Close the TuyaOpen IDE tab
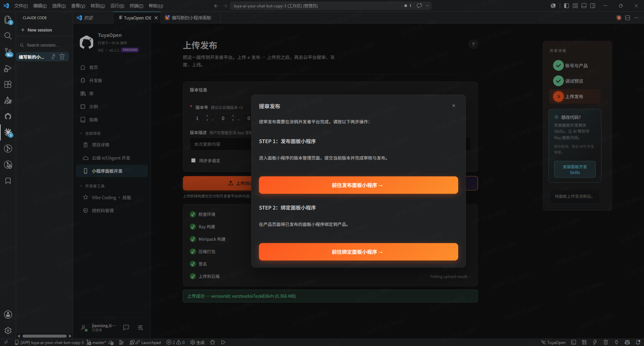 156,18
